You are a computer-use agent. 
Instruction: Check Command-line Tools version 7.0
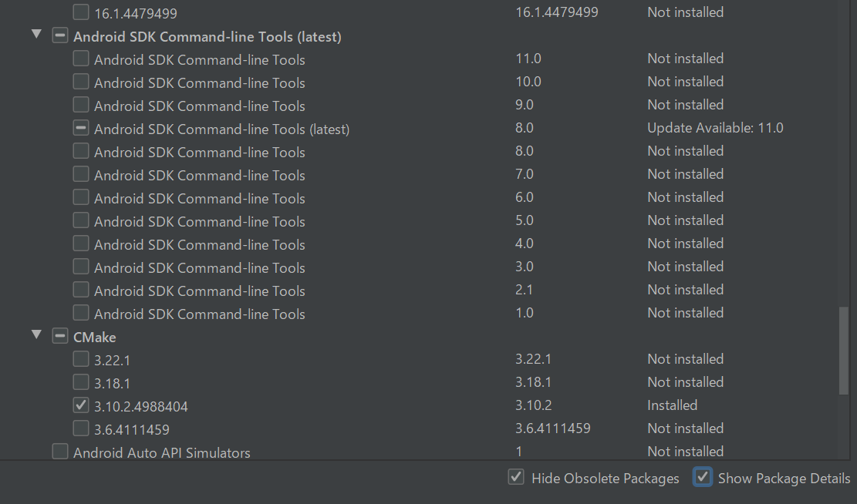[81, 173]
